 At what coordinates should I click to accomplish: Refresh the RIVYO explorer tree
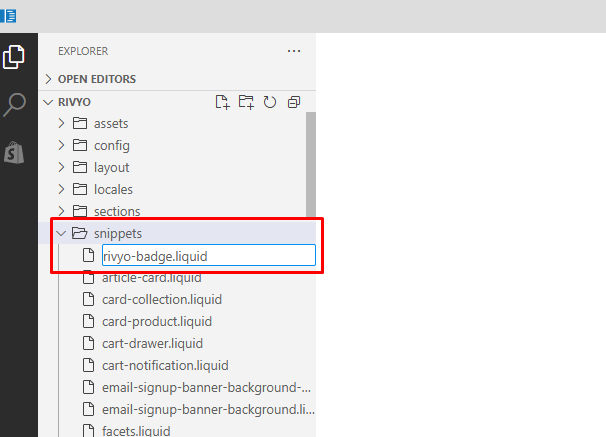(x=270, y=102)
